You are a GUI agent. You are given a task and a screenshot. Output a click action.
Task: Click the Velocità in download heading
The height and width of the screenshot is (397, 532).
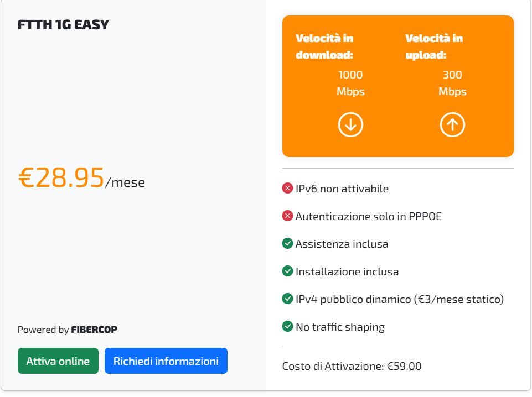tap(324, 46)
